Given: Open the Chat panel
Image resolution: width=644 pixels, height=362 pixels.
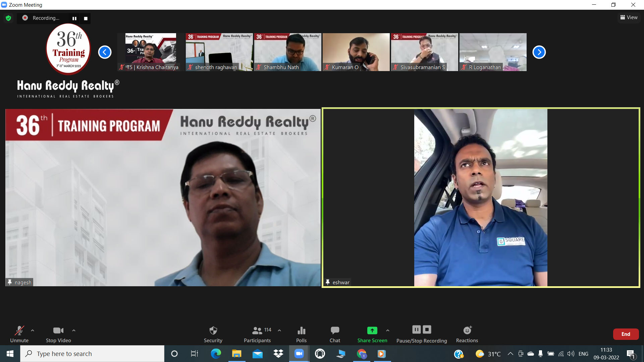Looking at the screenshot, I should (335, 334).
